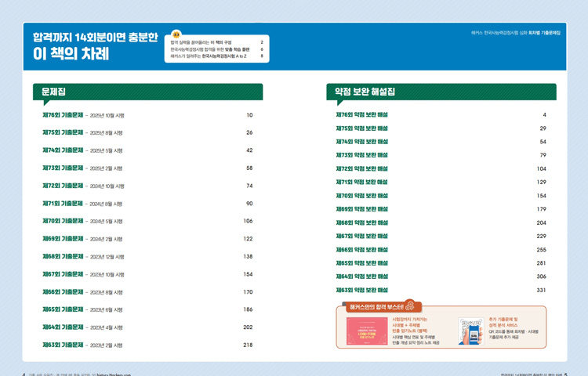Viewport: 588px width, 376px height.
Task: Click the smiley emoji icon in header
Action: pos(176,34)
